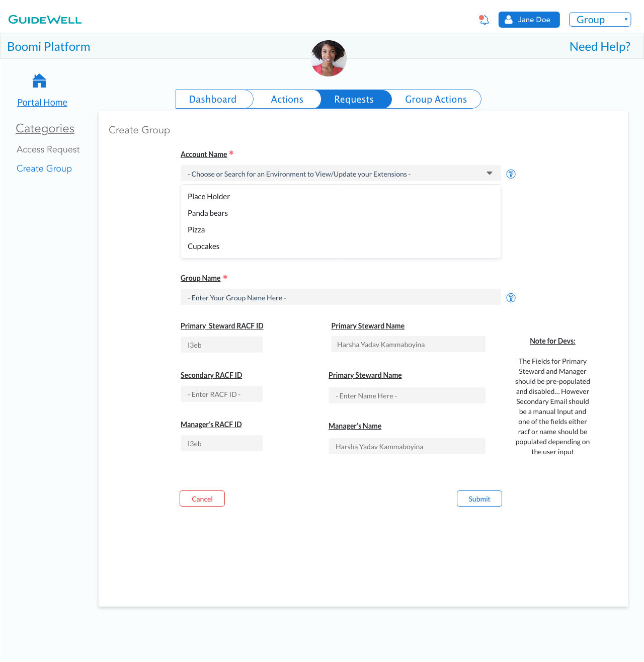Select the Requests tab
The height and width of the screenshot is (662, 644).
[354, 99]
